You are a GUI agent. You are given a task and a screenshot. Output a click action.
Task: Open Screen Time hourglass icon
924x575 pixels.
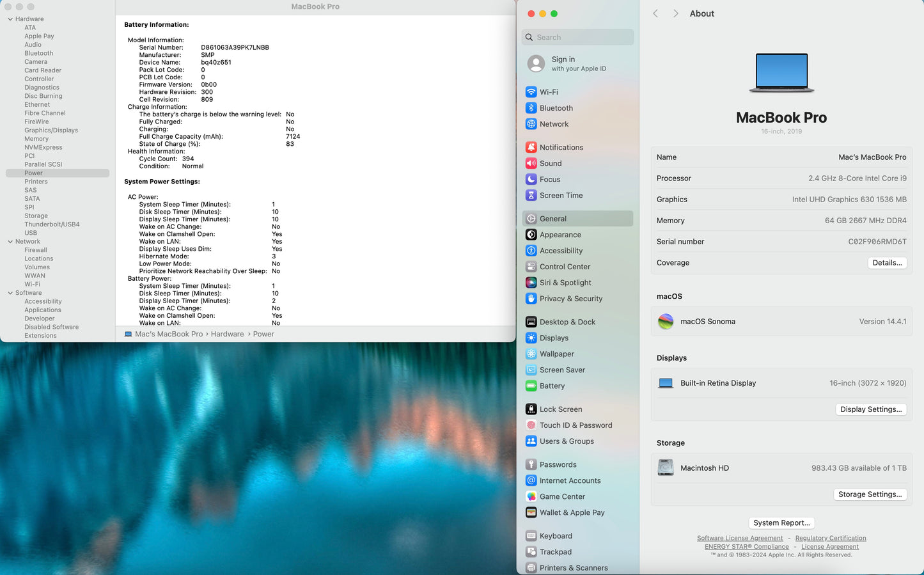click(531, 195)
